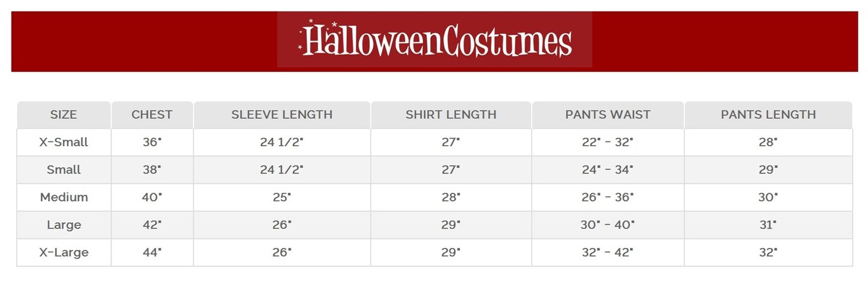Click the 44" chest value for X-Large
The height and width of the screenshot is (283, 868).
click(152, 253)
